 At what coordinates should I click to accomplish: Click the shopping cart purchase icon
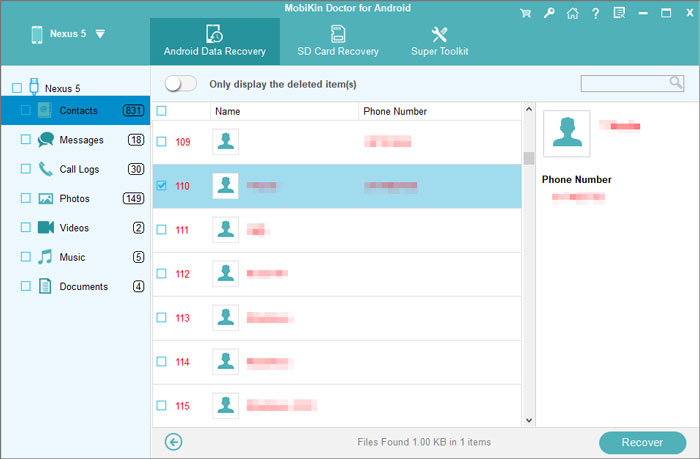[x=525, y=14]
